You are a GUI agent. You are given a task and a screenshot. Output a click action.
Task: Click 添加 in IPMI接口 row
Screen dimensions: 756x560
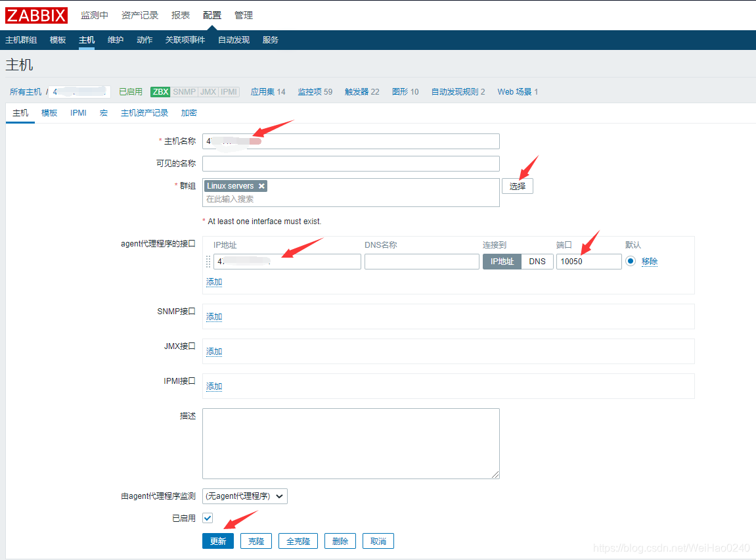point(214,386)
